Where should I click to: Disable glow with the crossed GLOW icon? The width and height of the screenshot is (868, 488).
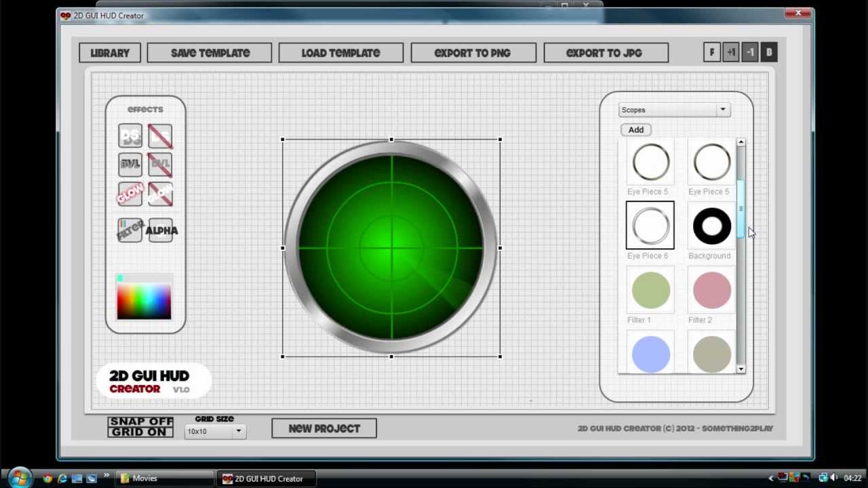160,195
